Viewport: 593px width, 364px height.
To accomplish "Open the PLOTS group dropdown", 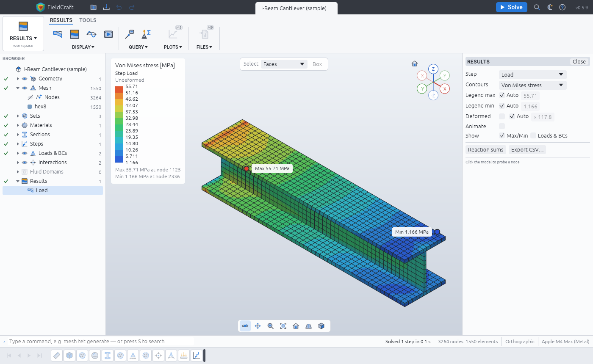I will point(173,47).
